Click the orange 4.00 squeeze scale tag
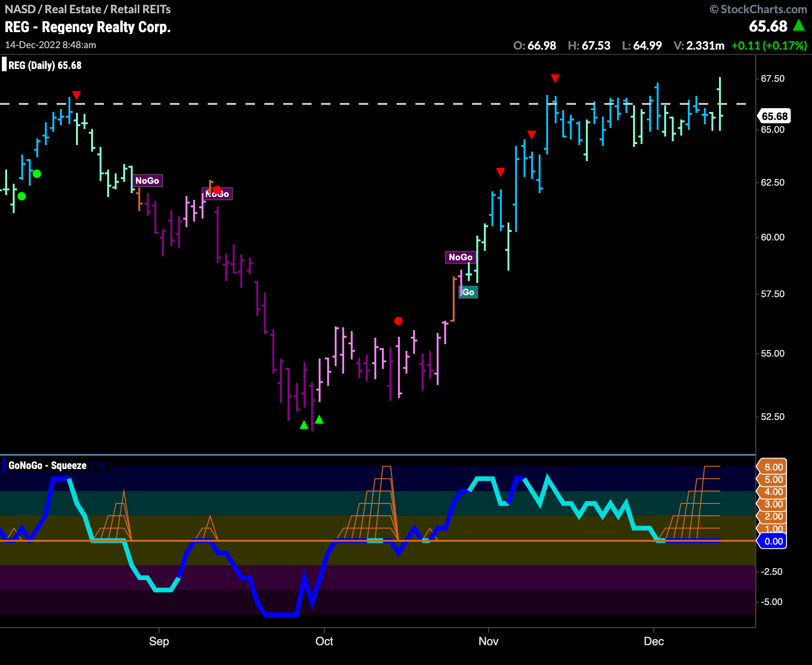The width and height of the screenshot is (812, 665). pos(772,492)
